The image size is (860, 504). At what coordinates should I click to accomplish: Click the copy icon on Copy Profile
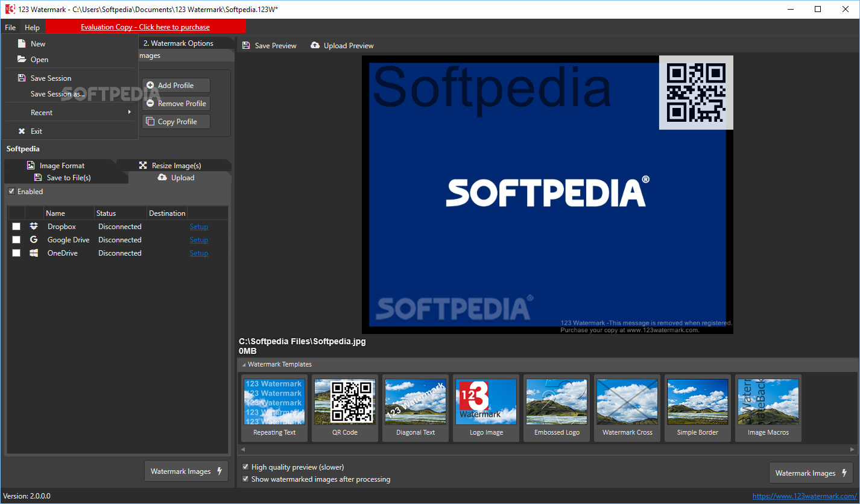[x=150, y=122]
